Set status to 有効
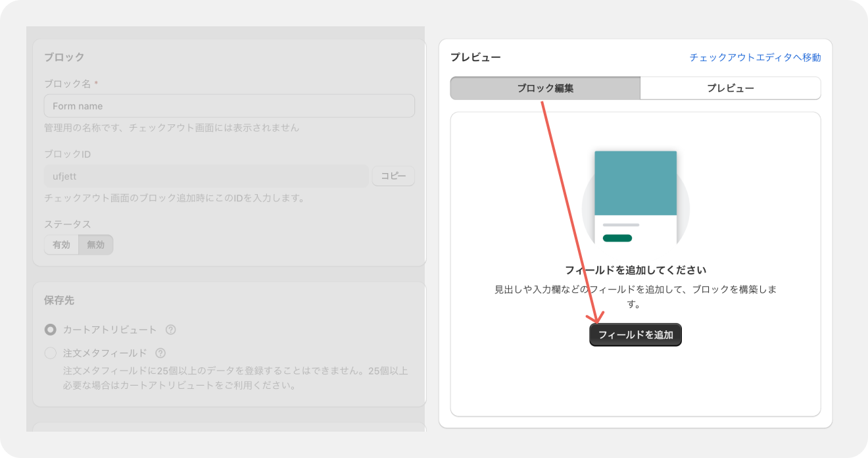Screen dimensions: 868x458 (61, 245)
